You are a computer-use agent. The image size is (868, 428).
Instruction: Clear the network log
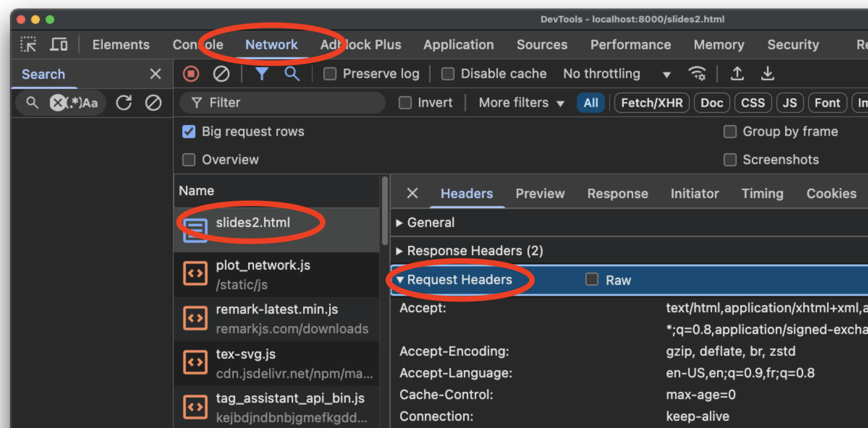pos(221,74)
